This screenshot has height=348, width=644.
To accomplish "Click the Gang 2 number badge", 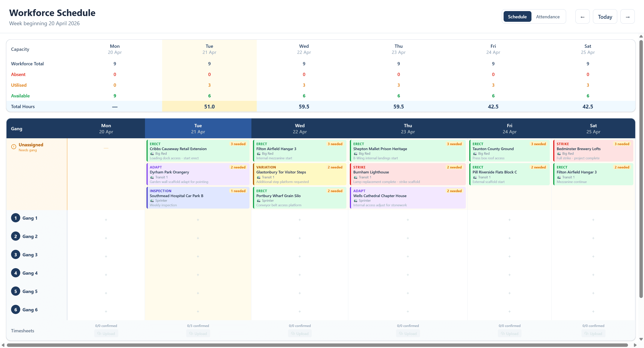I will [x=15, y=236].
